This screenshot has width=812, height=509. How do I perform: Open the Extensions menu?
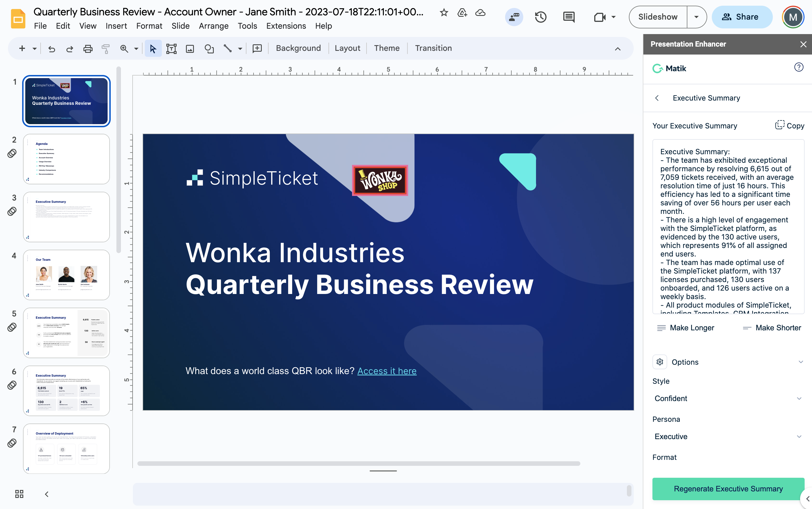click(x=286, y=26)
